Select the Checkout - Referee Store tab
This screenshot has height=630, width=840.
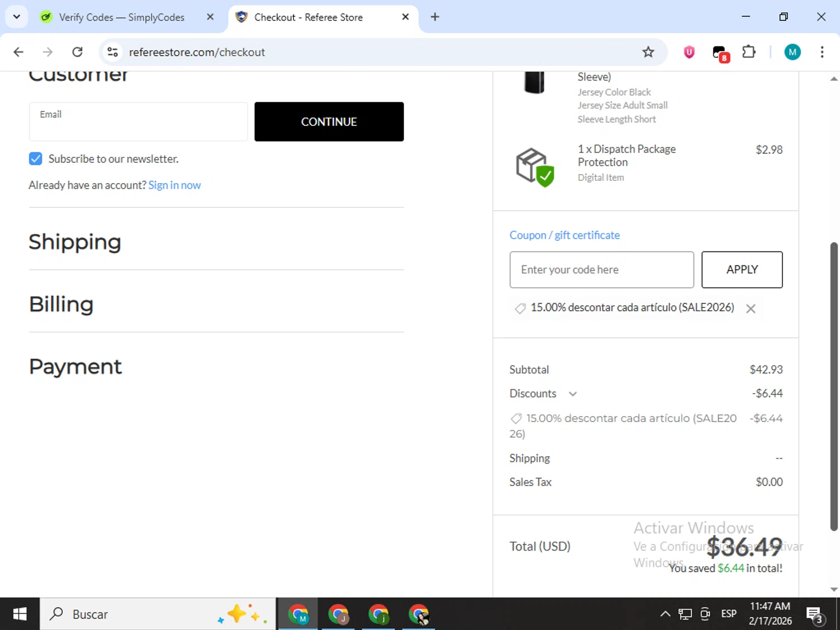[x=309, y=17]
